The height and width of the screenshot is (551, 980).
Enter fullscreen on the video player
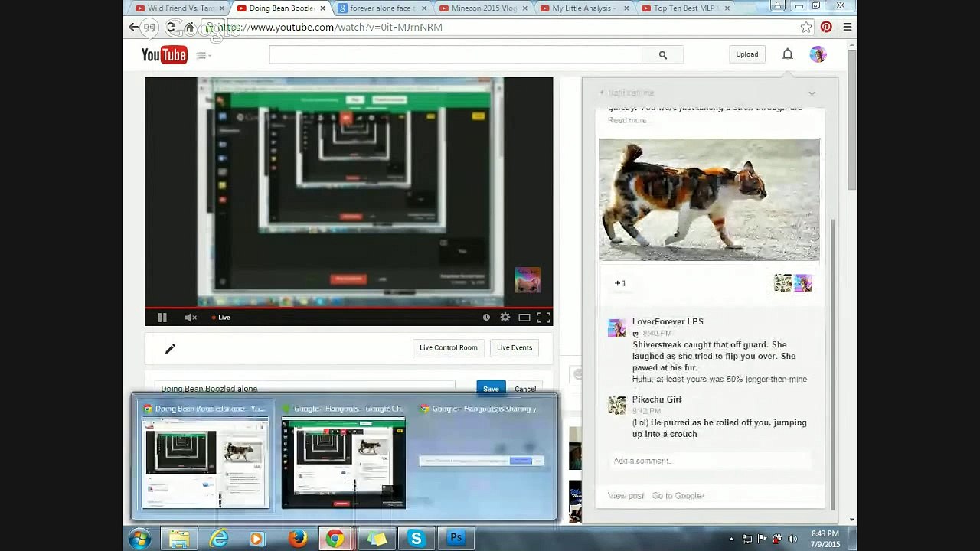(x=544, y=318)
